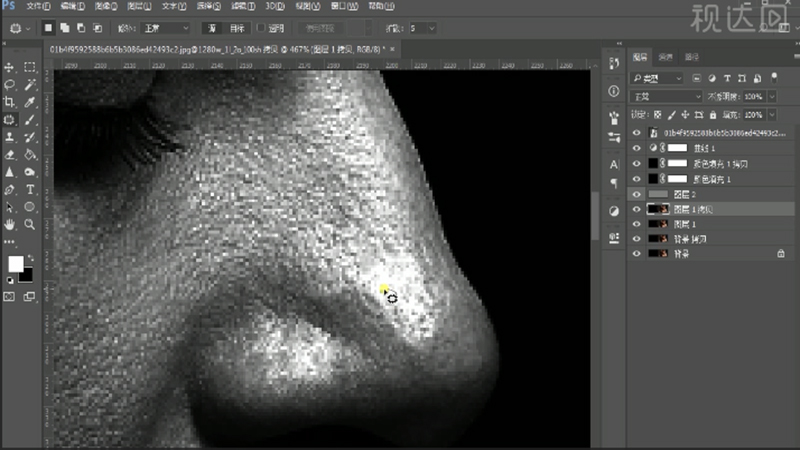
Task: Select the Eyedropper tool
Action: [x=30, y=102]
